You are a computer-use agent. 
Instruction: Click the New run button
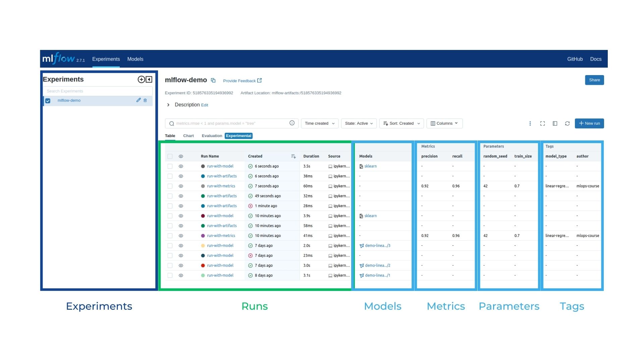[589, 123]
